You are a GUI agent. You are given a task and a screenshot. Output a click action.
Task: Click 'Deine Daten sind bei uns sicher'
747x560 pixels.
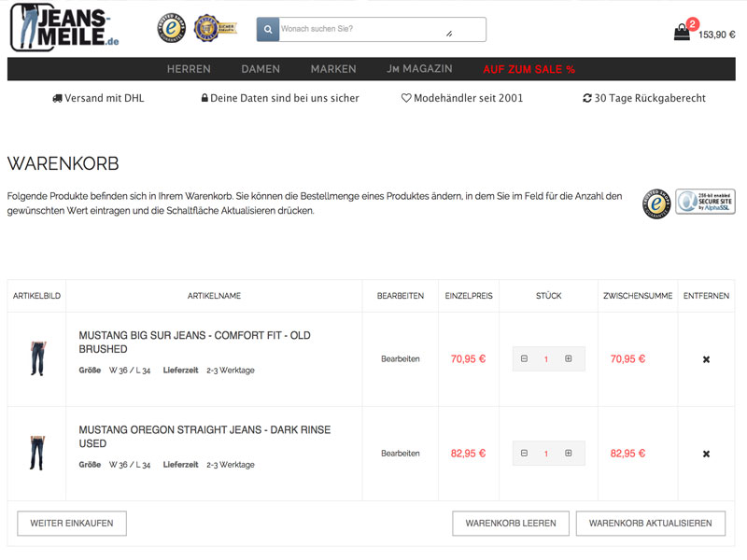285,98
